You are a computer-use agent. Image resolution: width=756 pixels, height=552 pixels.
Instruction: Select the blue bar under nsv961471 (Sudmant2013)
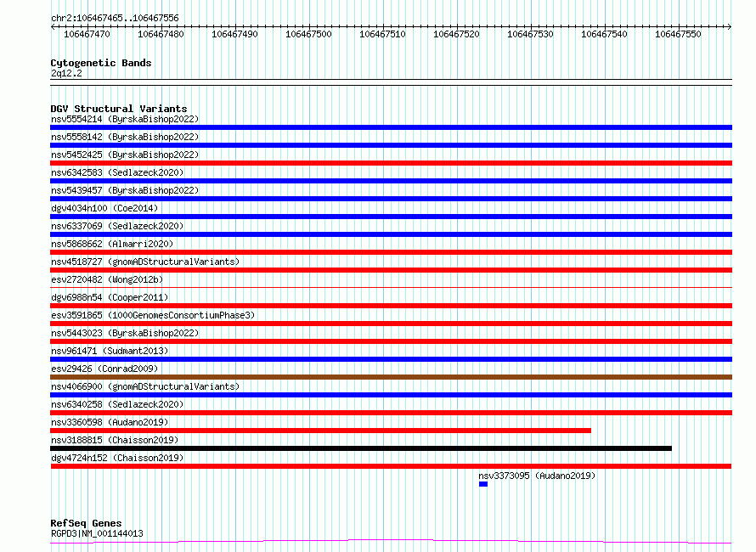(x=391, y=359)
